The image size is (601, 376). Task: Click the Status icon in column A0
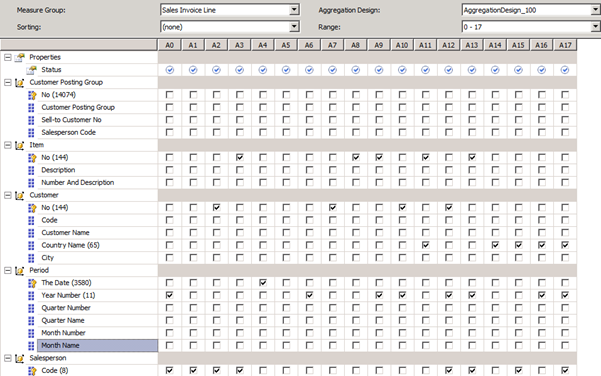point(170,70)
